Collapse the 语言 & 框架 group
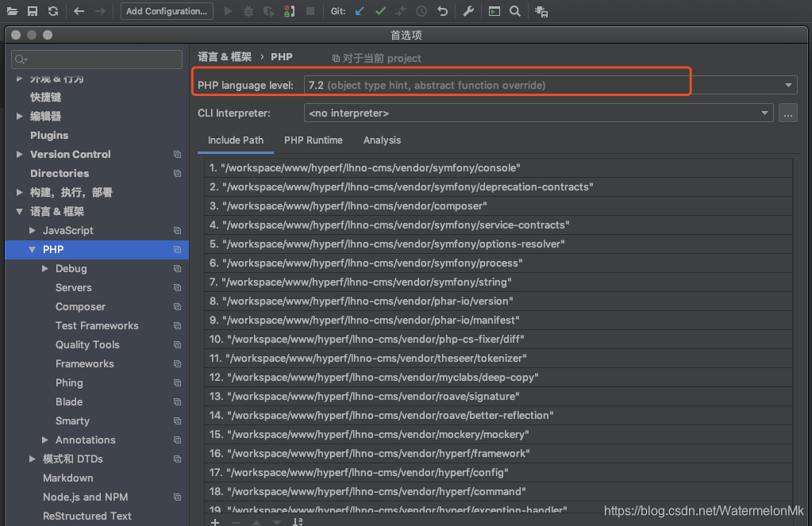Image resolution: width=812 pixels, height=526 pixels. [20, 211]
